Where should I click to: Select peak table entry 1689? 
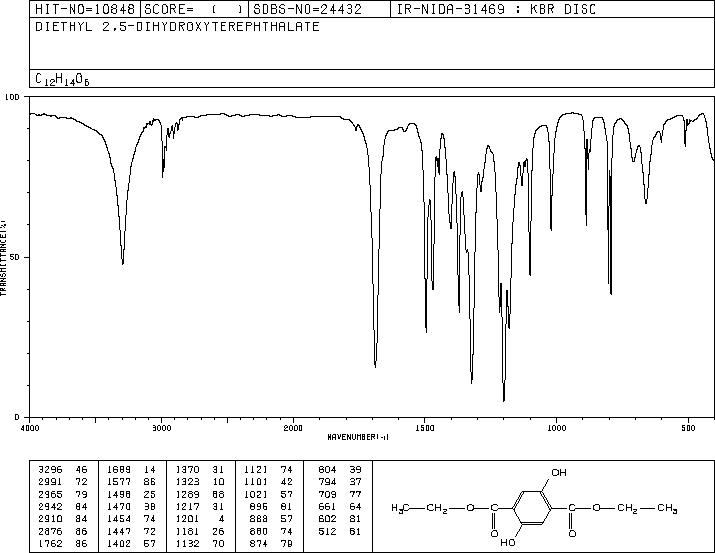(119, 470)
